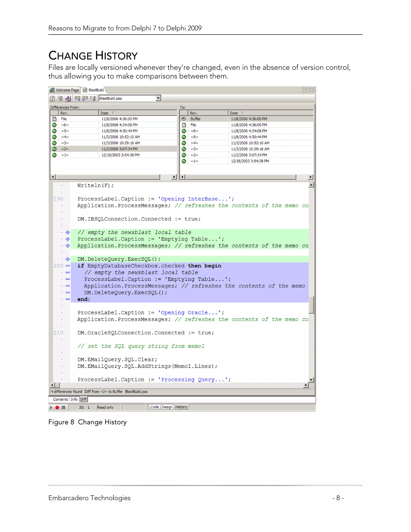The image size is (411, 532).
Task: Switch to the Code view tab
Action: coord(155,407)
